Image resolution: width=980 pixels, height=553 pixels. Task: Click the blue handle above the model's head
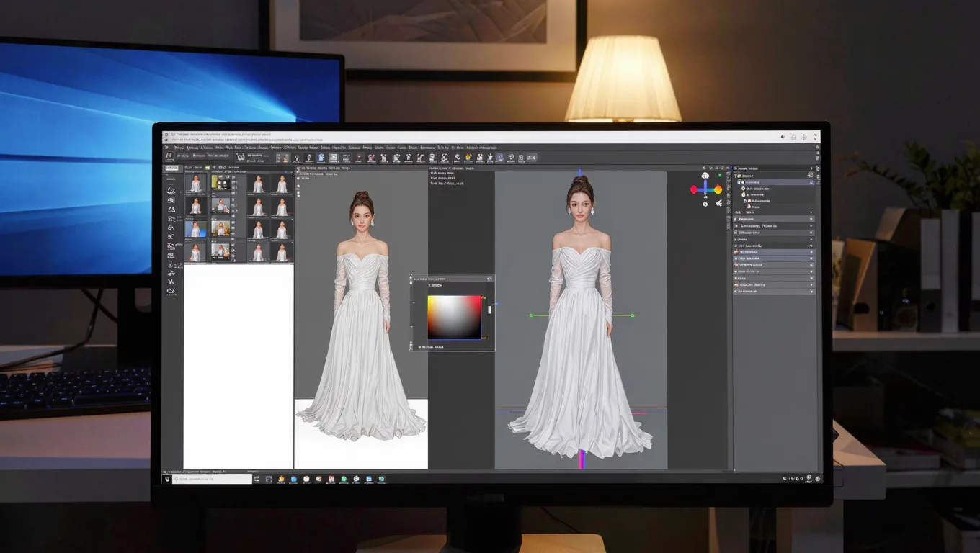click(580, 173)
